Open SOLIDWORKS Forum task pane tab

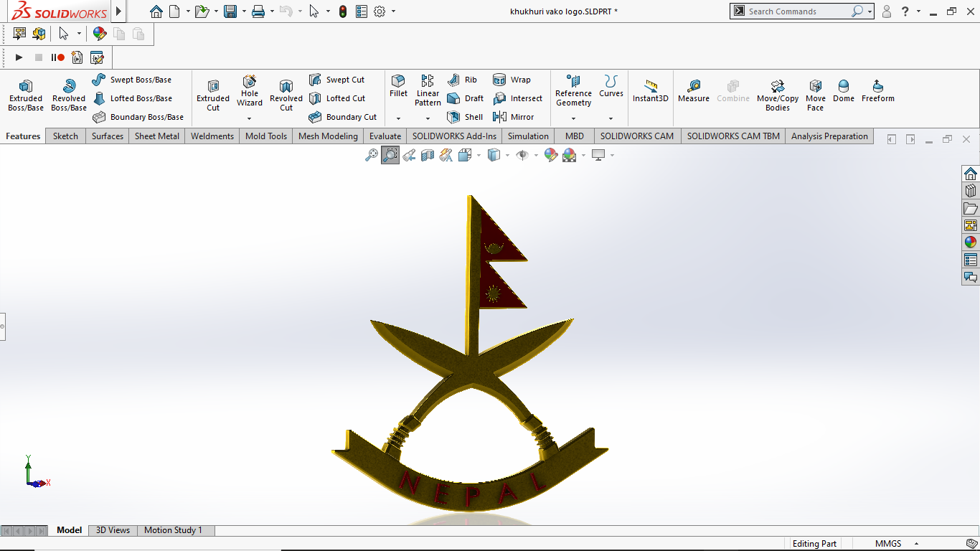971,277
